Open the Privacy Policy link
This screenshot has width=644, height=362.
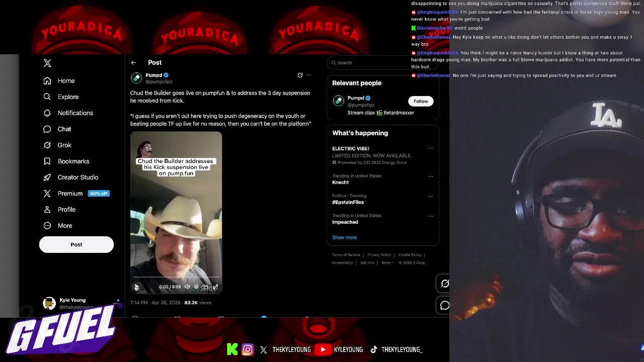[x=379, y=255]
